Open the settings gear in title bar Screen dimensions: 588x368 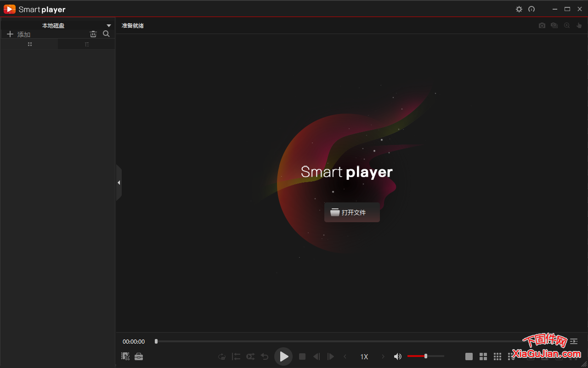519,9
